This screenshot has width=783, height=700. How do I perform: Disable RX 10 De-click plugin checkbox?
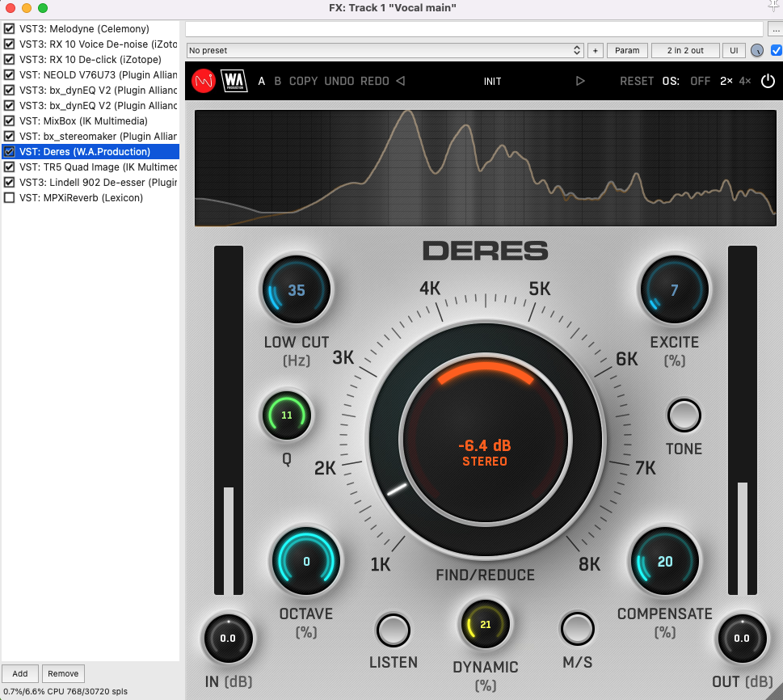tap(9, 60)
